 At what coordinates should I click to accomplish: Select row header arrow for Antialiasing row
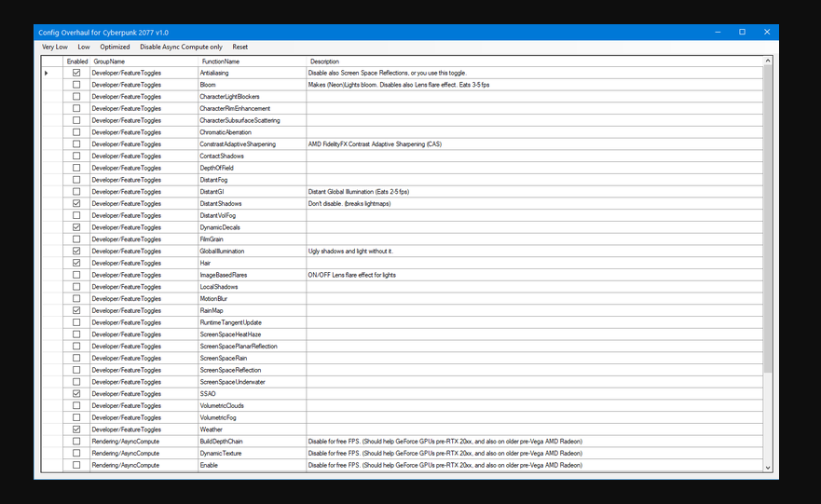52,73
